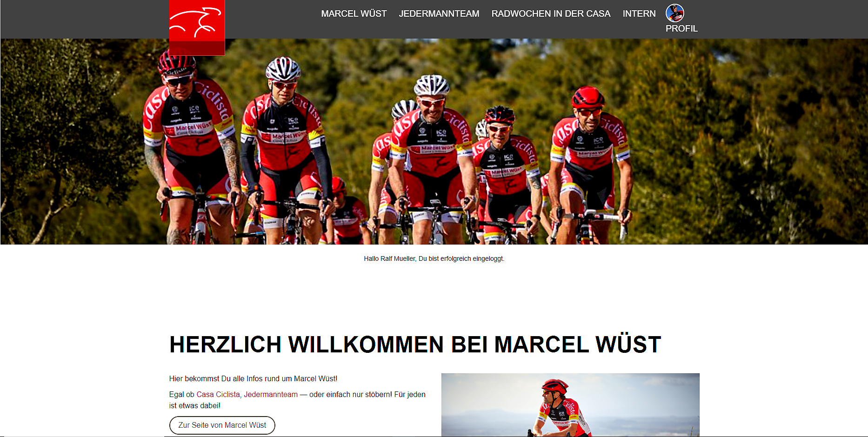Open the single cyclist photo thumbnail
This screenshot has height=437, width=868.
(570, 405)
